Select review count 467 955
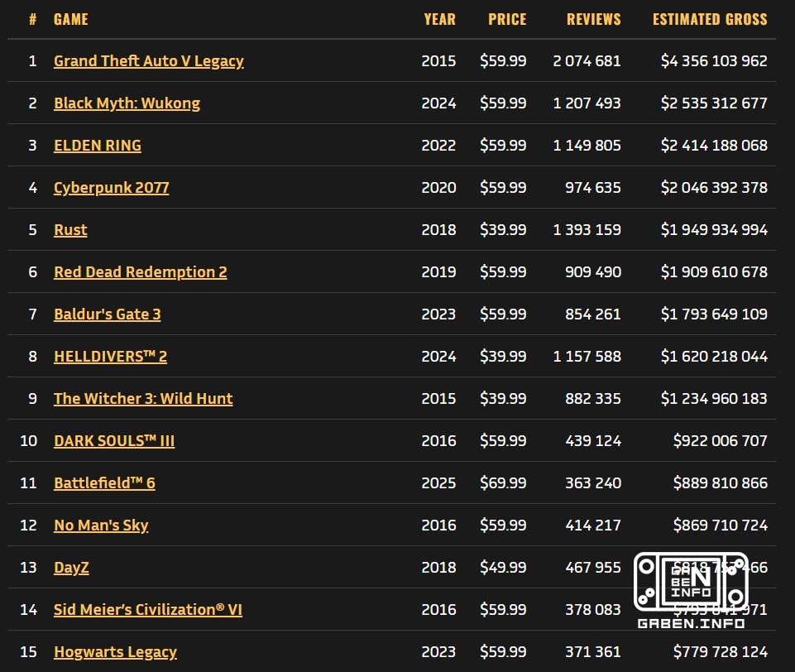The width and height of the screenshot is (795, 672). (x=592, y=567)
